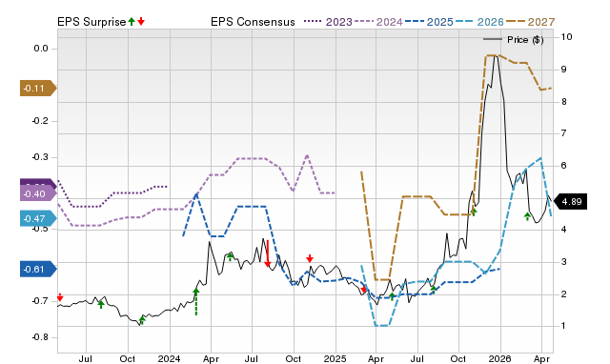
Task: Select the green EPS surprise arrow in May 2025
Action: pyautogui.click(x=392, y=296)
